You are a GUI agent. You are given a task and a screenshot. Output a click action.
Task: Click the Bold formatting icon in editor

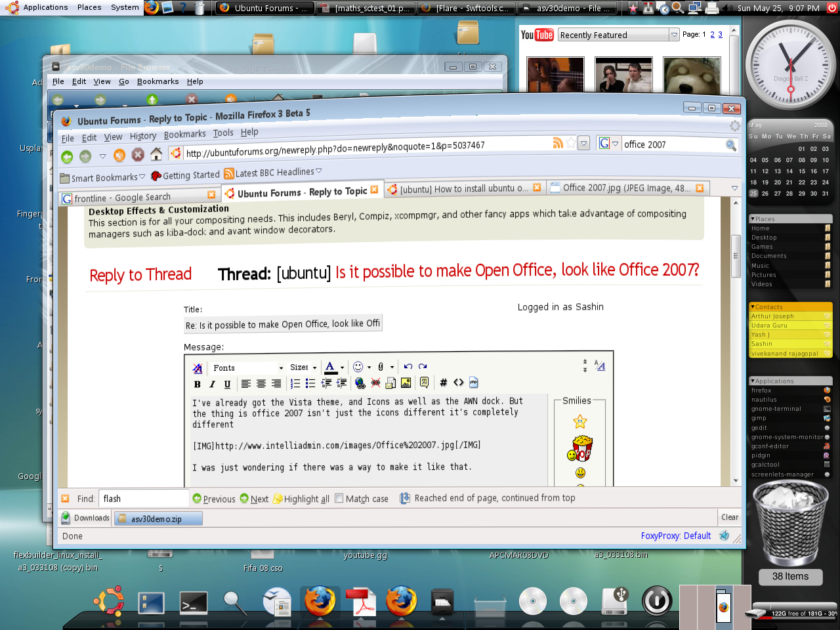(197, 385)
